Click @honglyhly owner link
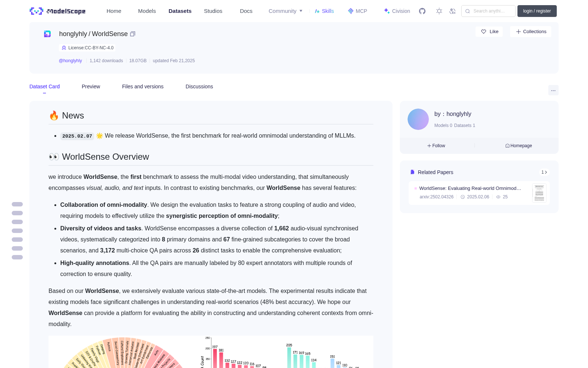 [x=70, y=61]
